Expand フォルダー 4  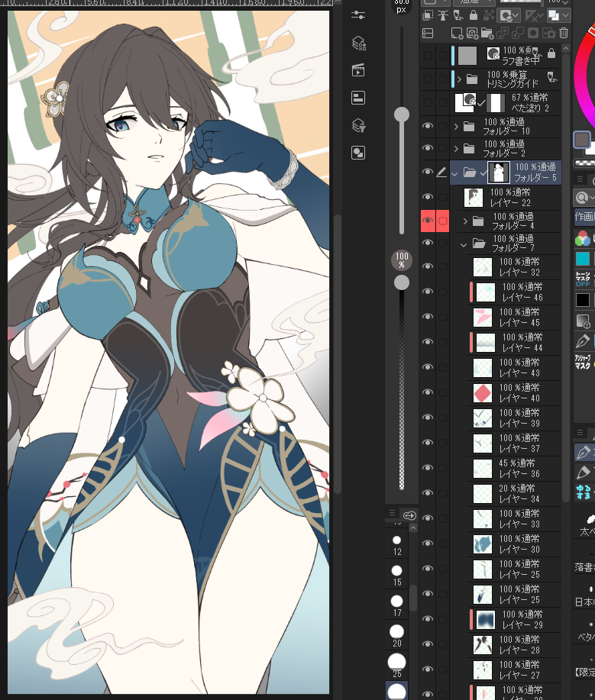point(465,221)
